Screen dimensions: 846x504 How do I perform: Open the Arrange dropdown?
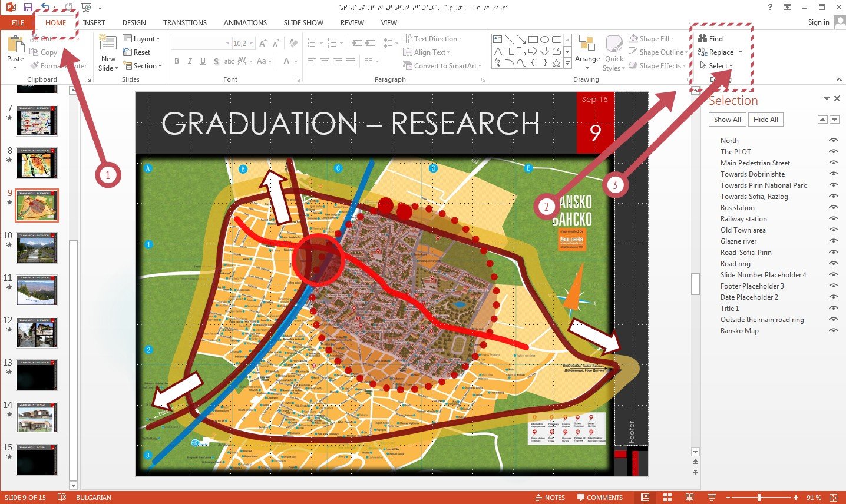(x=587, y=52)
